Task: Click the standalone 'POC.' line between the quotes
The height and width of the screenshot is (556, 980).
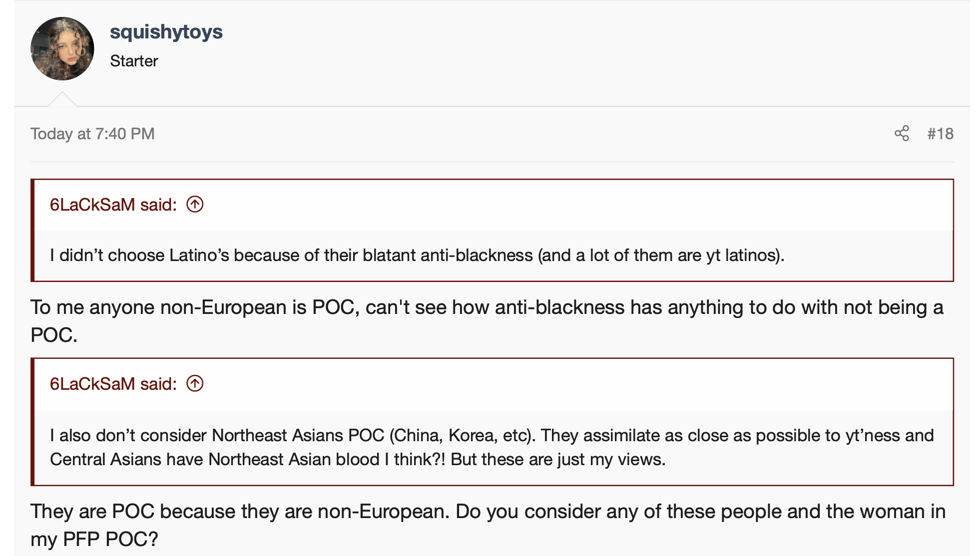Action: coord(54,335)
